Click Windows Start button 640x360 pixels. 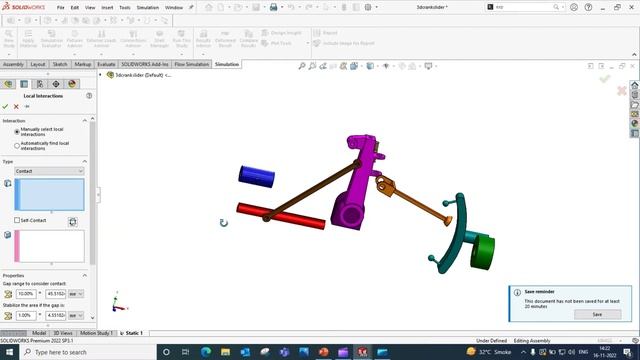9,352
